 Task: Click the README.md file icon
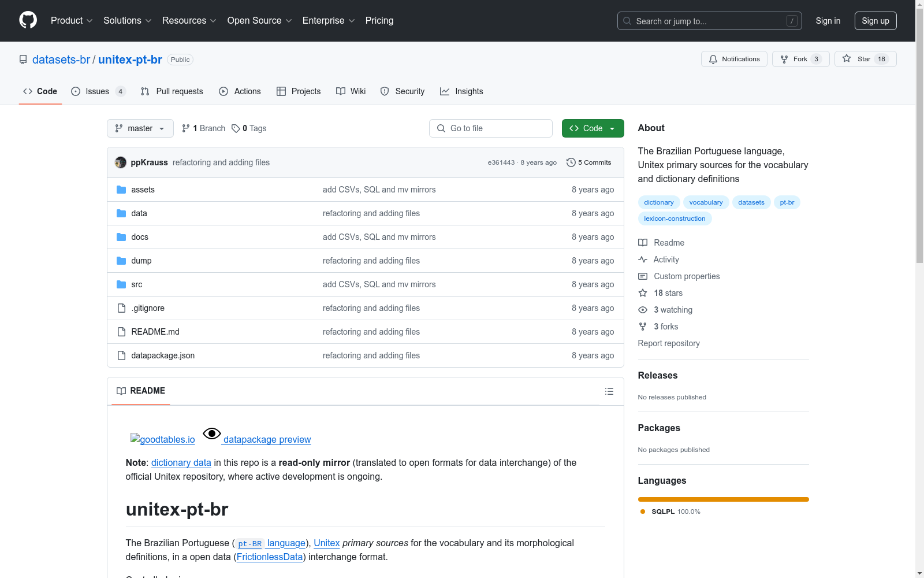click(121, 332)
